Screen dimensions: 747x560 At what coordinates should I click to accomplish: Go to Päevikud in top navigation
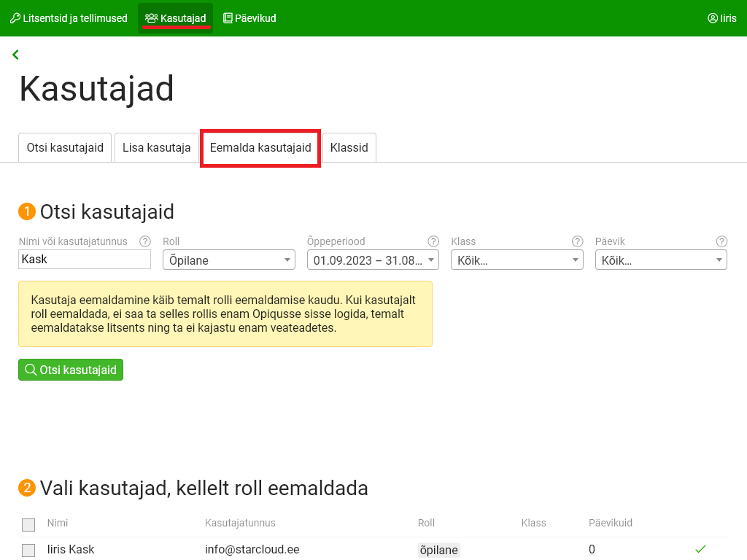(x=249, y=18)
